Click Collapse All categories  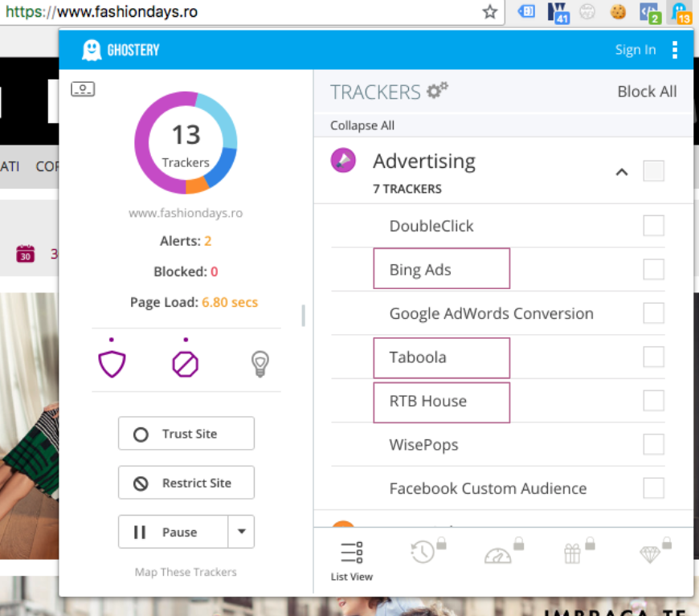[362, 125]
